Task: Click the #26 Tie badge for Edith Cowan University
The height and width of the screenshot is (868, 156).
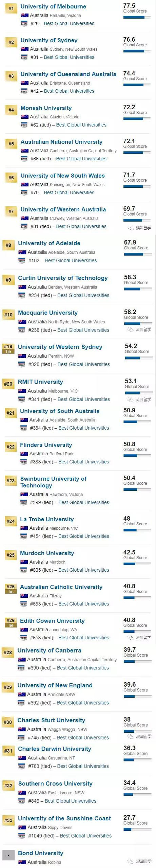Action: click(11, 622)
